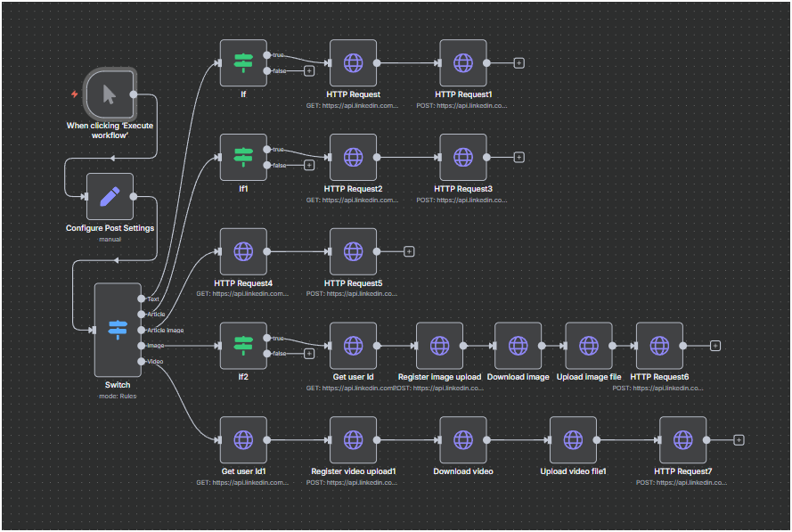Image resolution: width=792 pixels, height=532 pixels.
Task: Click the Switch node's Video output connector
Action: 141,361
